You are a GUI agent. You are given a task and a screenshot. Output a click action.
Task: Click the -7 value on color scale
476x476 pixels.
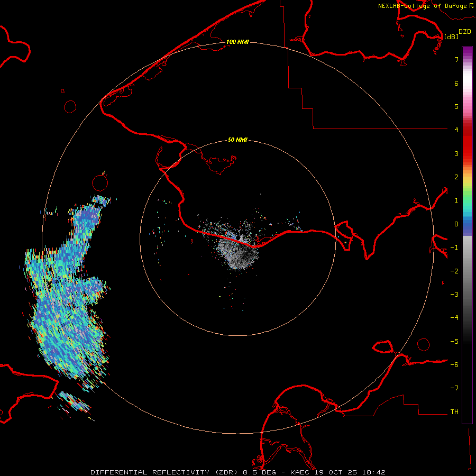point(454,388)
